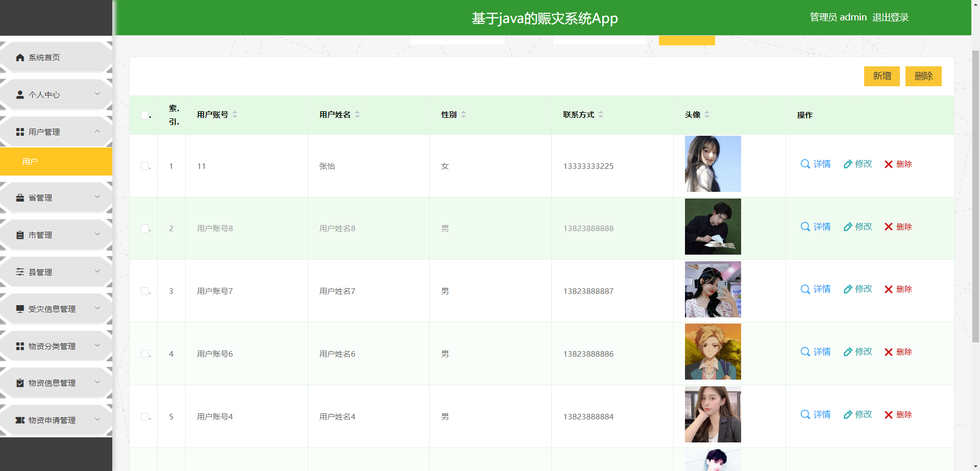Sort by 性别 column arrows
Image resolution: width=980 pixels, height=471 pixels.
tap(463, 114)
